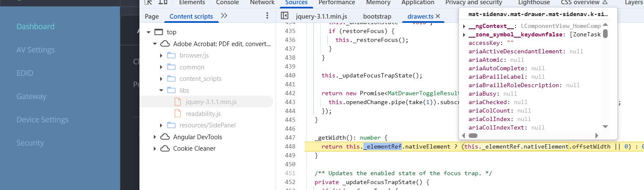Expand the __ngContext__ property in the popup
This screenshot has width=644, height=190.
pos(464,26)
